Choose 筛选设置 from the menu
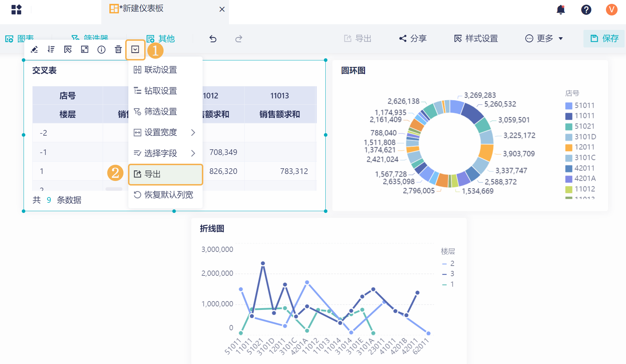 [x=165, y=112]
